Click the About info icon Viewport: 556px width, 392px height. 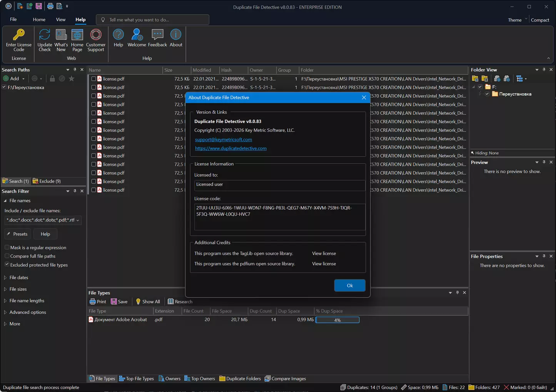point(176,35)
